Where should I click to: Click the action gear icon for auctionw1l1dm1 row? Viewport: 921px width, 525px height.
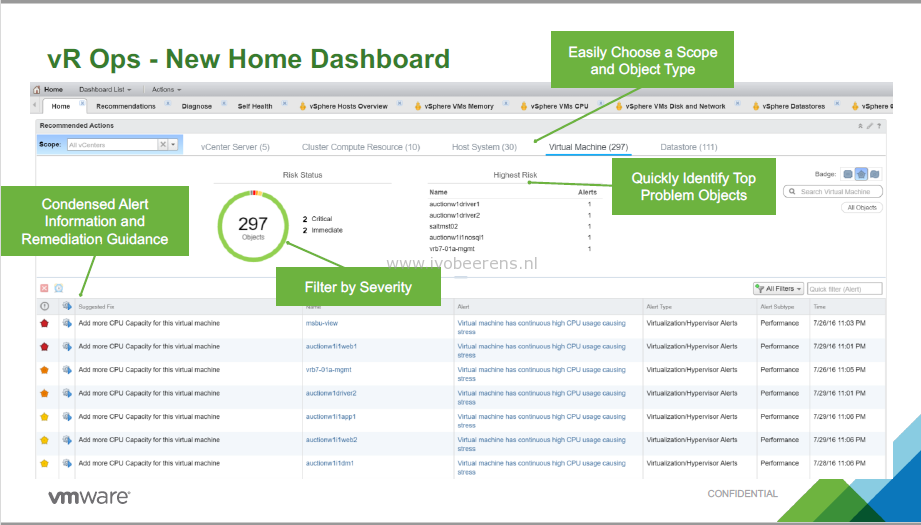coord(66,463)
